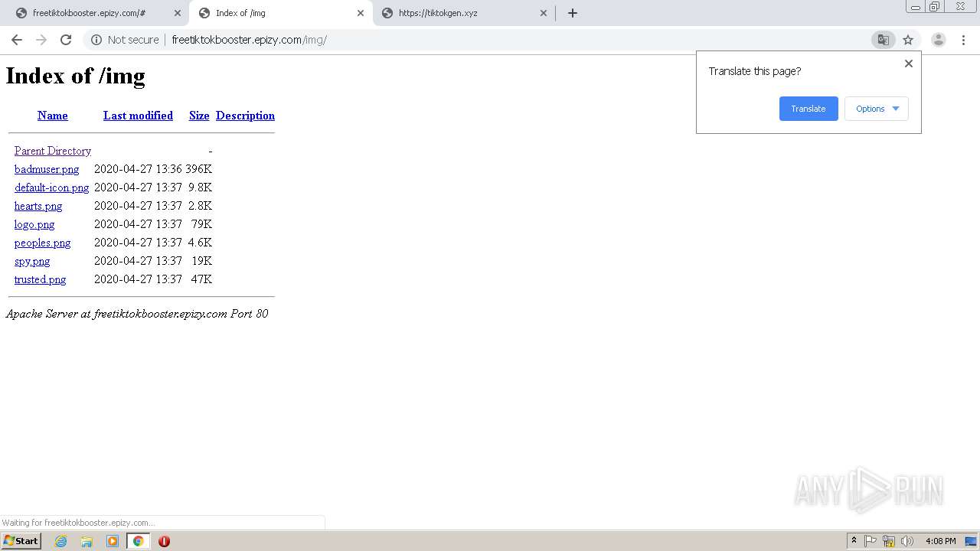The image size is (980, 551).
Task: Sort listing by Size column
Action: point(199,116)
